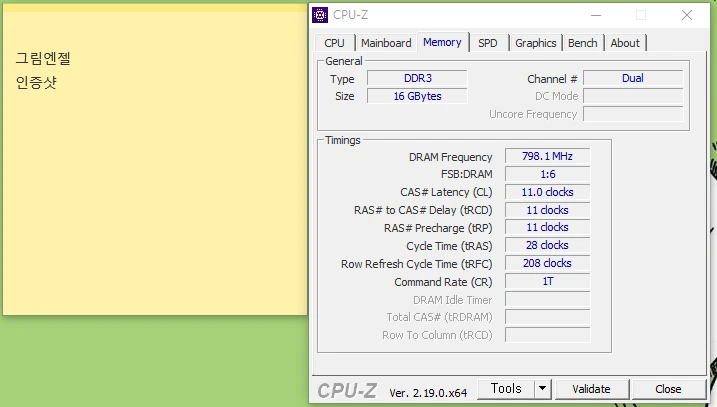The height and width of the screenshot is (407, 717).
Task: Click the Tools button
Action: (506, 389)
